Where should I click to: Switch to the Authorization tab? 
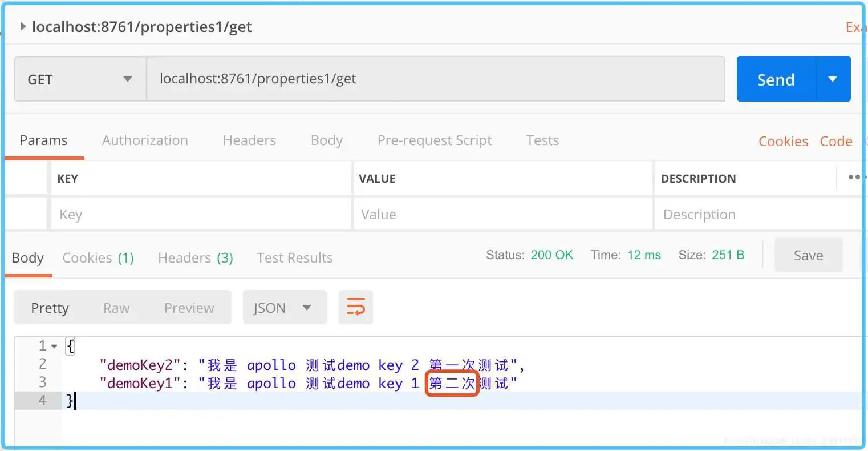(145, 140)
